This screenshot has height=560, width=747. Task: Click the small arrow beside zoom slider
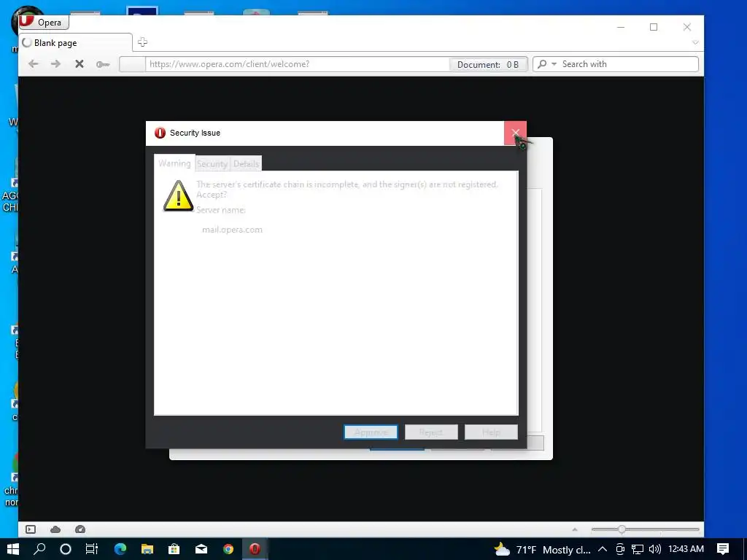click(575, 529)
